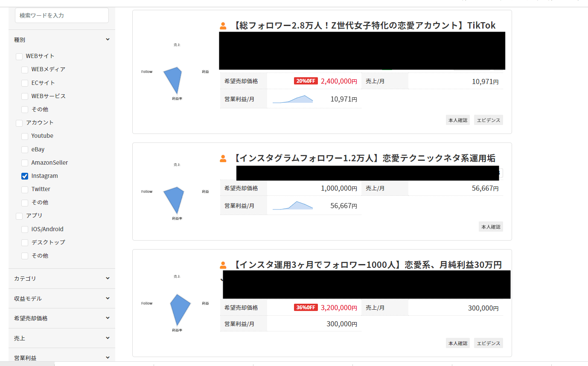Click the 本人確認 tag on the TikTok listing

[458, 120]
